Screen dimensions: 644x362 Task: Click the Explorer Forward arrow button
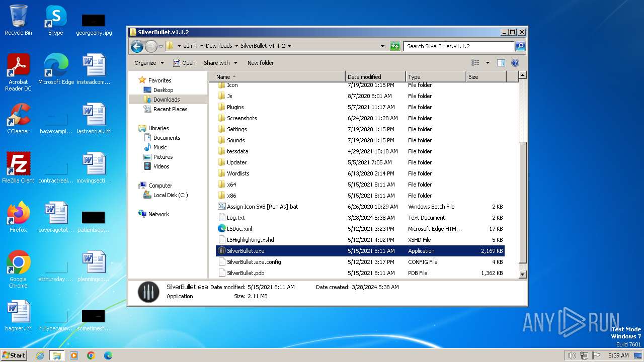click(151, 46)
